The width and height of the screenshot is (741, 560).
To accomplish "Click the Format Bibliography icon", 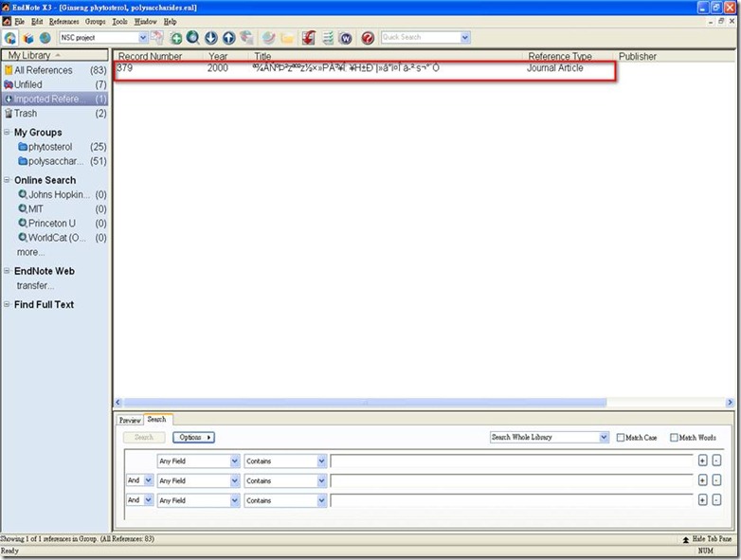I will point(328,37).
